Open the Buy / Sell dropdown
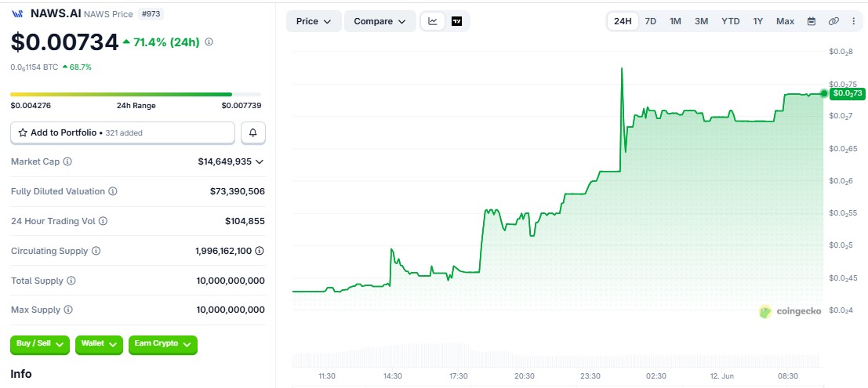 tap(40, 344)
